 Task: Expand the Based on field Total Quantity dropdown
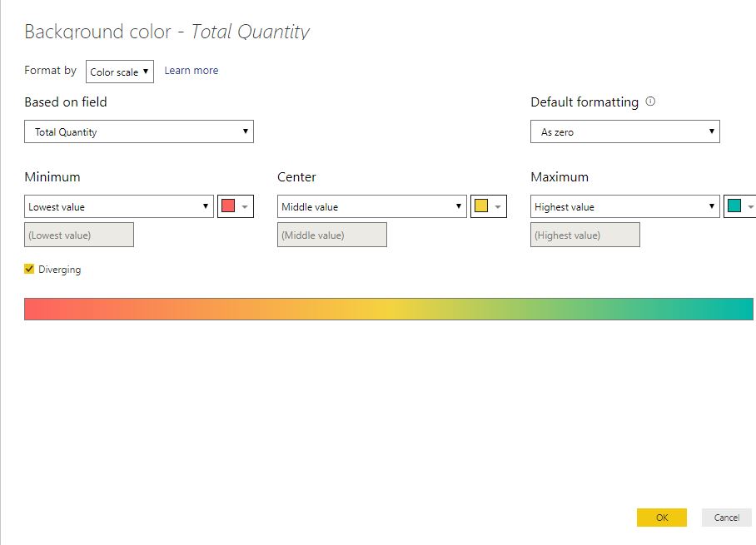(x=139, y=131)
